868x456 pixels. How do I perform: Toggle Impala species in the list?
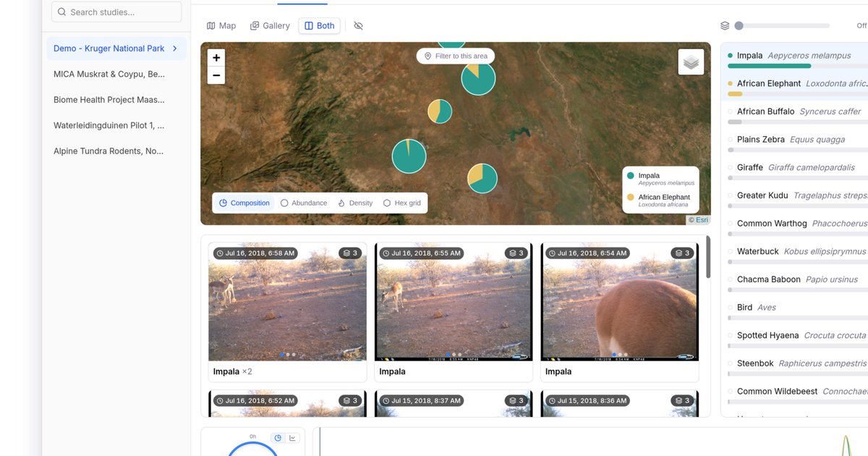[x=796, y=59]
